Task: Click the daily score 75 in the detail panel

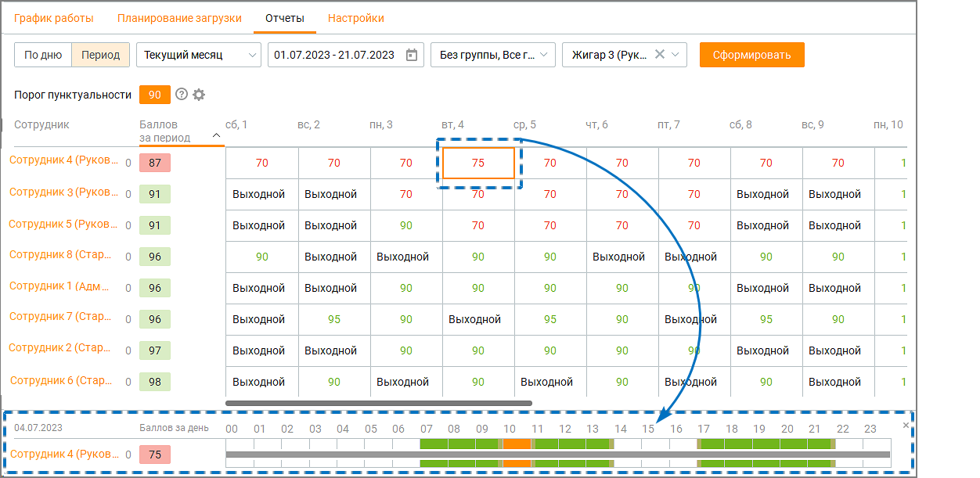Action: tap(155, 455)
